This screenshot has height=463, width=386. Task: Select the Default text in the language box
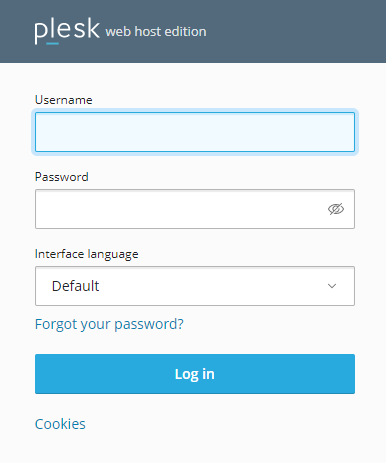coord(75,286)
